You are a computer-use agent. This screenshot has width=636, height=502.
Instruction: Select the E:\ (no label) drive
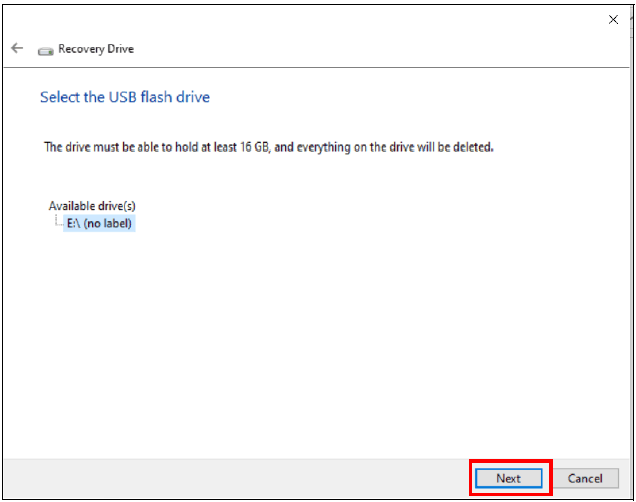(x=99, y=224)
